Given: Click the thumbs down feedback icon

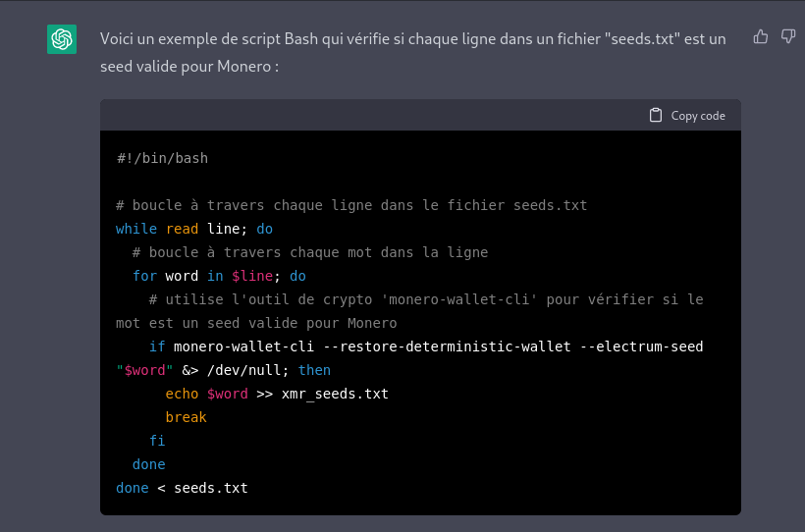Looking at the screenshot, I should 788,36.
